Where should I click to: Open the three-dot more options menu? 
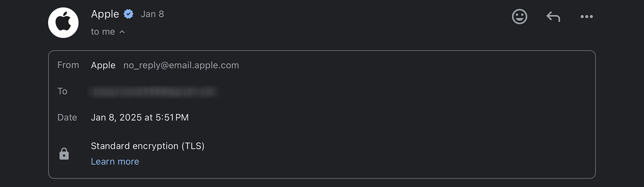(x=586, y=17)
